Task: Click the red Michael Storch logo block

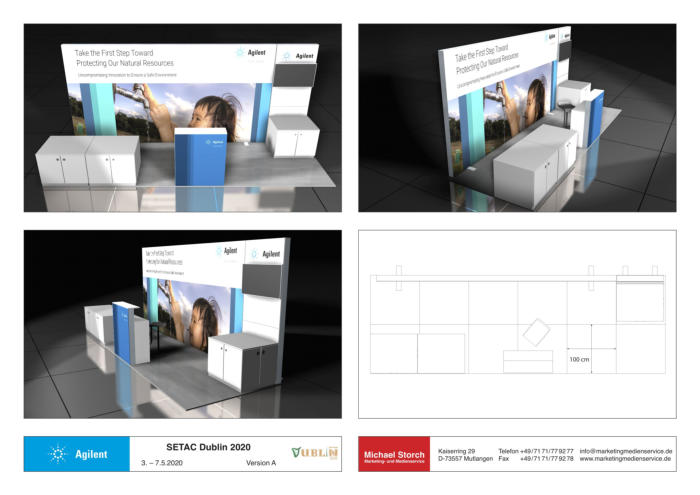Action: click(x=394, y=454)
